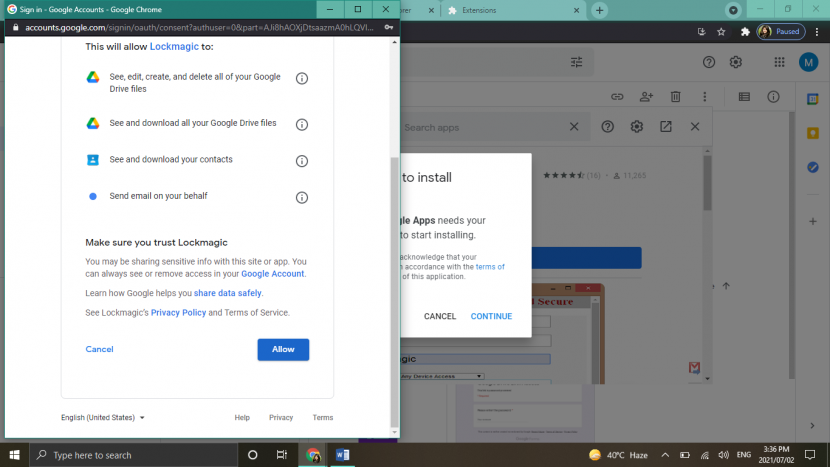The height and width of the screenshot is (467, 830).
Task: Click the get link icon in toolbar
Action: (x=617, y=96)
